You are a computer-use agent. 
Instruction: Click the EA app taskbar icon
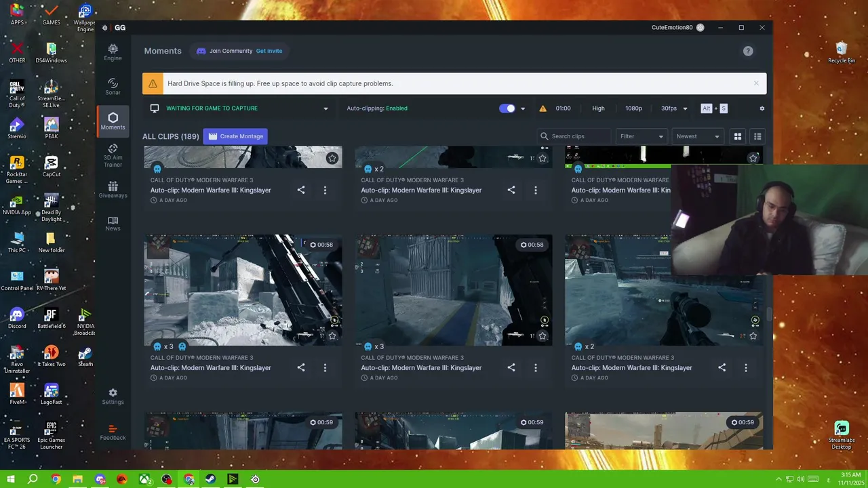(122, 479)
